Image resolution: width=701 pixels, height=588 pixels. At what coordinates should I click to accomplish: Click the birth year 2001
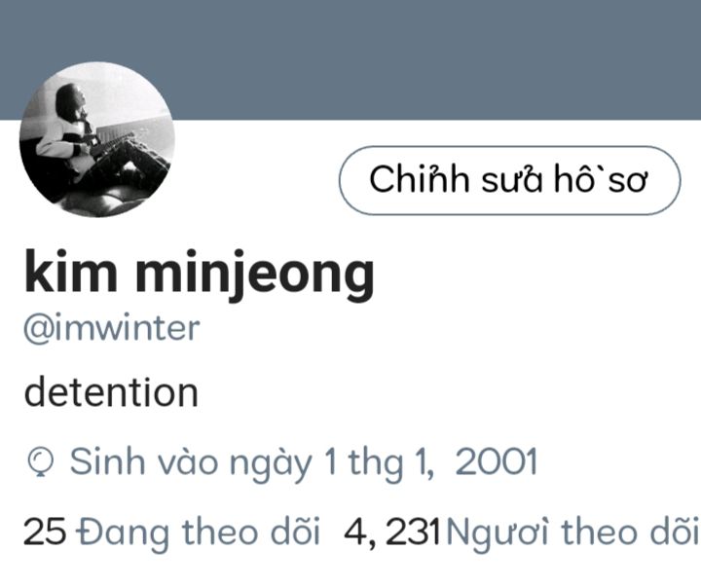pyautogui.click(x=497, y=461)
